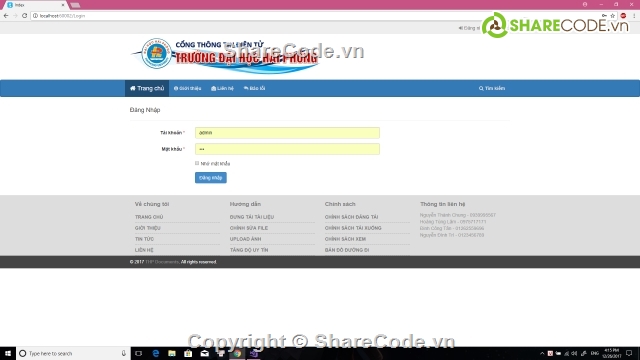Bookmark page with star icon
This screenshot has width=640, height=360.
tap(613, 16)
